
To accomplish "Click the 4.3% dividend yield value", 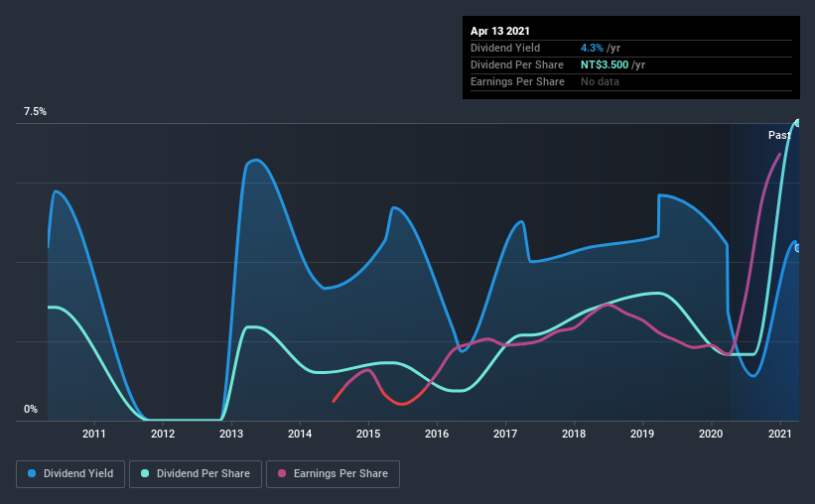I will (x=592, y=48).
